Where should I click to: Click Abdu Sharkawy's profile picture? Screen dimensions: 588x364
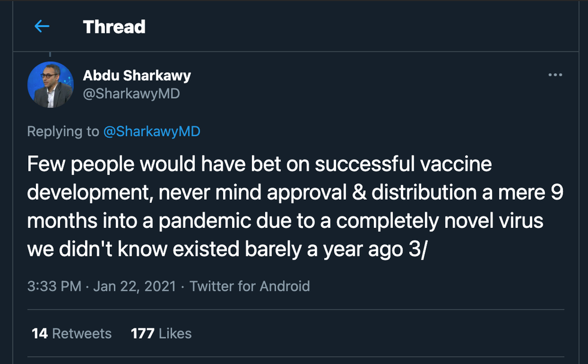click(50, 85)
